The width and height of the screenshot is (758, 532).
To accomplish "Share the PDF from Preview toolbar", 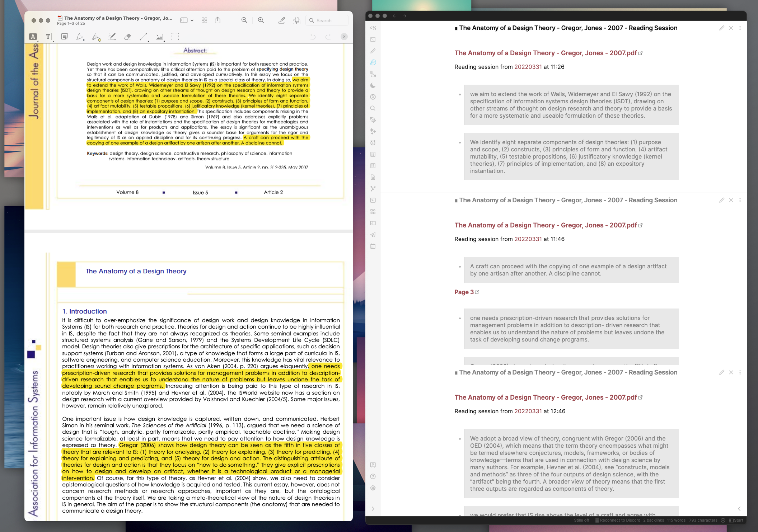I will click(x=217, y=20).
